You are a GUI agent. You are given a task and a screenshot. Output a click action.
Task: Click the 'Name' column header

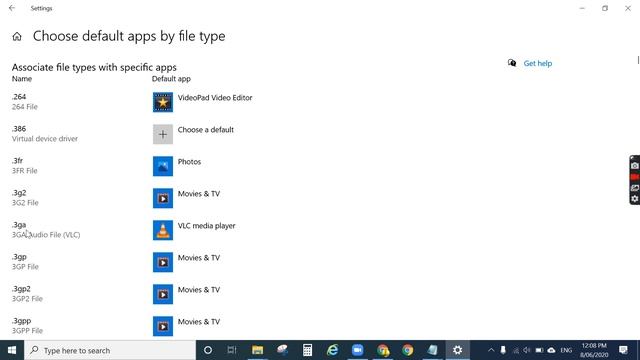click(x=22, y=79)
